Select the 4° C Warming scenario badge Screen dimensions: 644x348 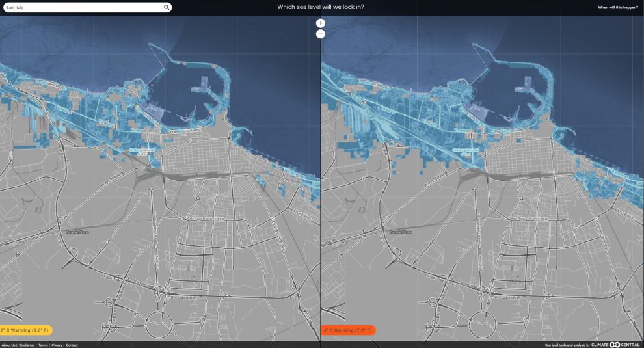tap(348, 330)
